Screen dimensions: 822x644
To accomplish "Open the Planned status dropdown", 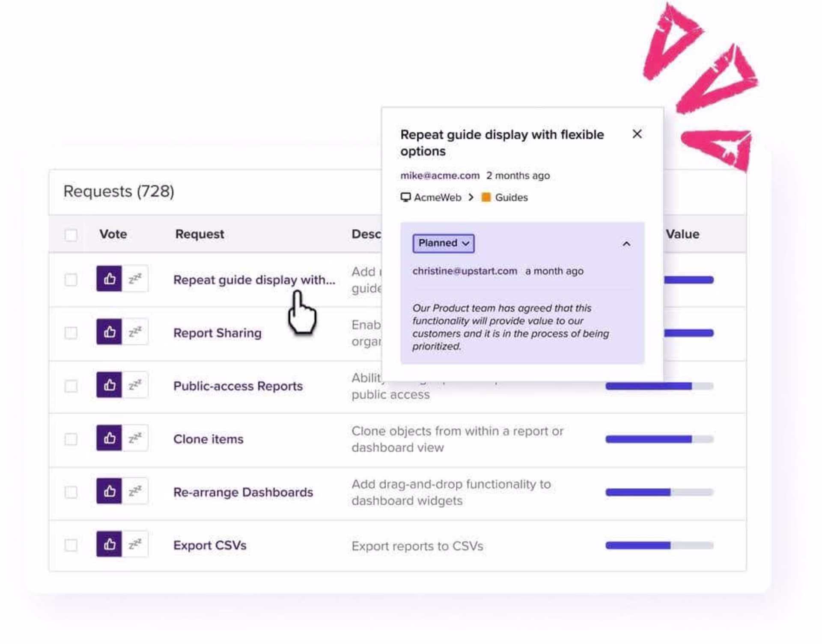I will coord(443,243).
